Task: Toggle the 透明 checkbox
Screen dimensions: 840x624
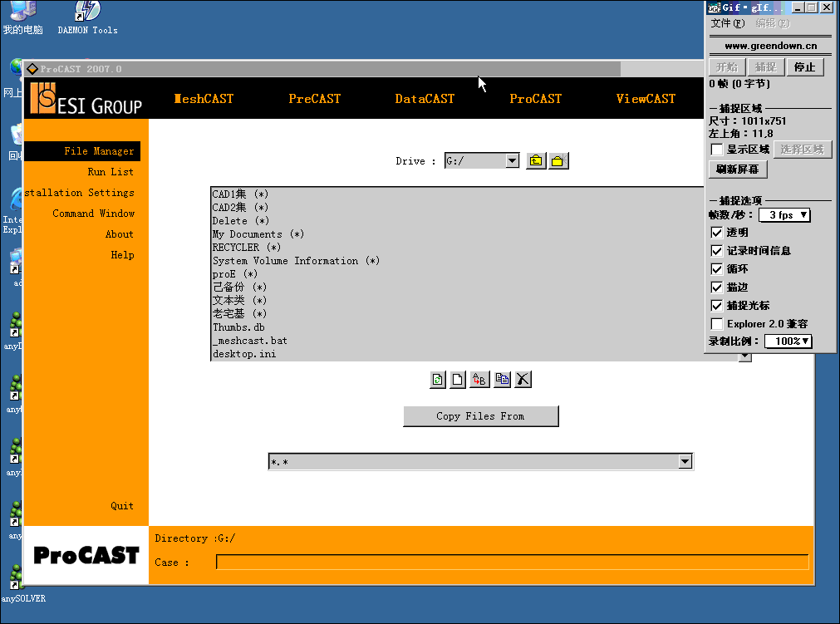Action: pos(717,233)
